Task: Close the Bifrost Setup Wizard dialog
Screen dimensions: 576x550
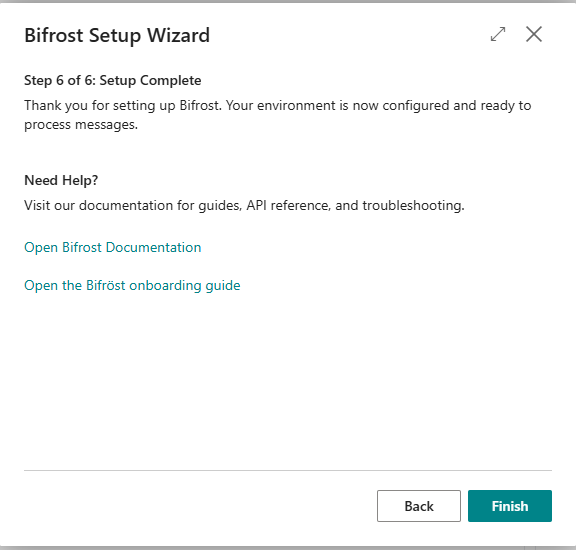Action: point(533,34)
